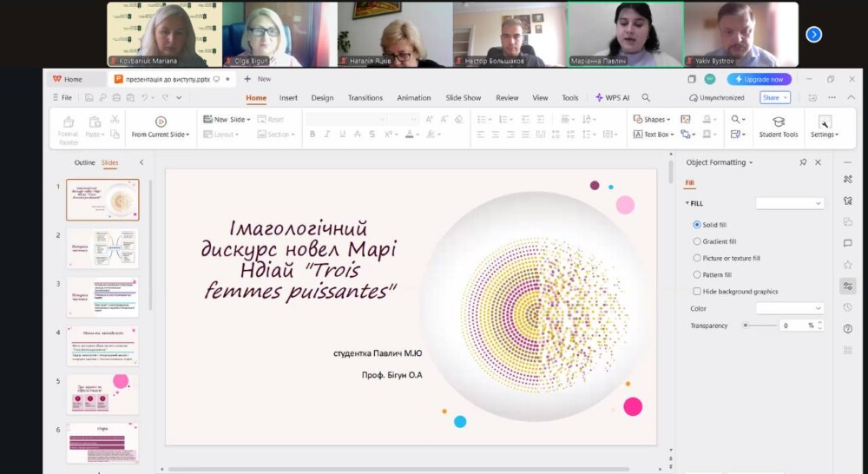Open the Outline pane tab
The height and width of the screenshot is (474, 868).
point(85,162)
